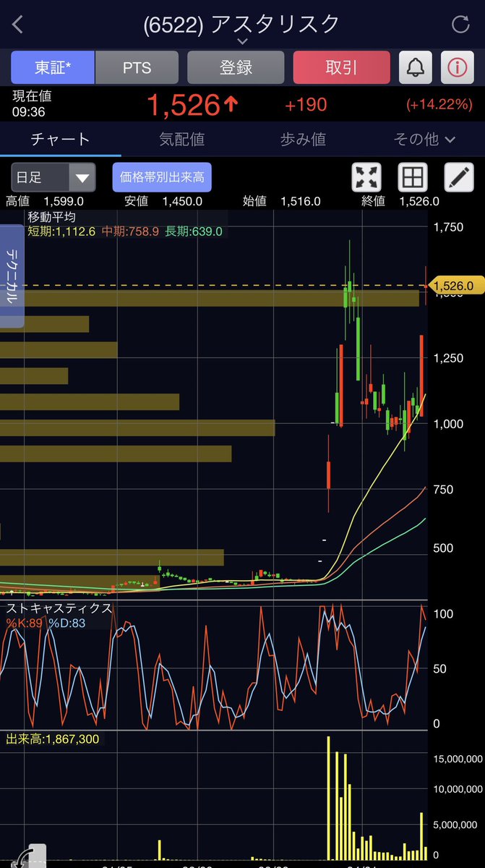Tap the (6522) アスタリスク title
The image size is (485, 868).
point(242,24)
